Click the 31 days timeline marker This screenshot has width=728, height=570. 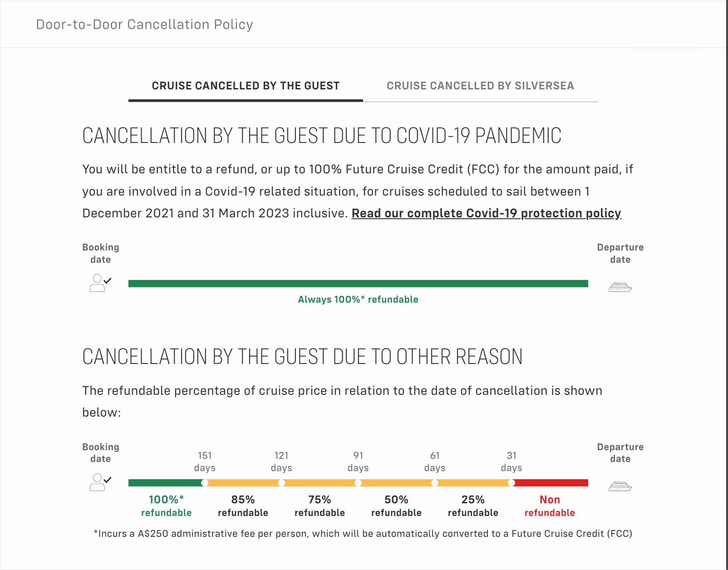(x=512, y=483)
